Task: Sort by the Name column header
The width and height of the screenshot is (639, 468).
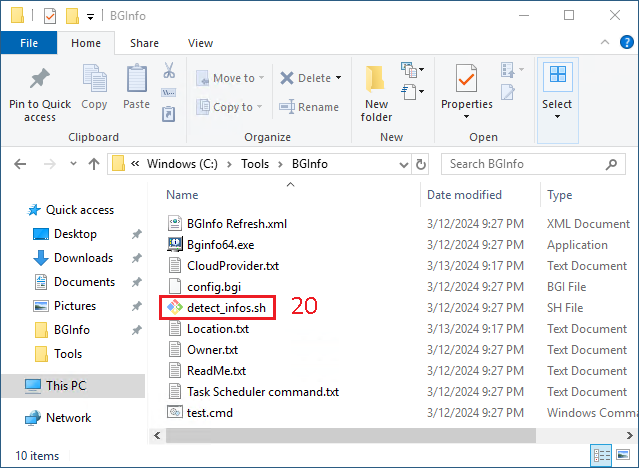Action: tap(182, 195)
